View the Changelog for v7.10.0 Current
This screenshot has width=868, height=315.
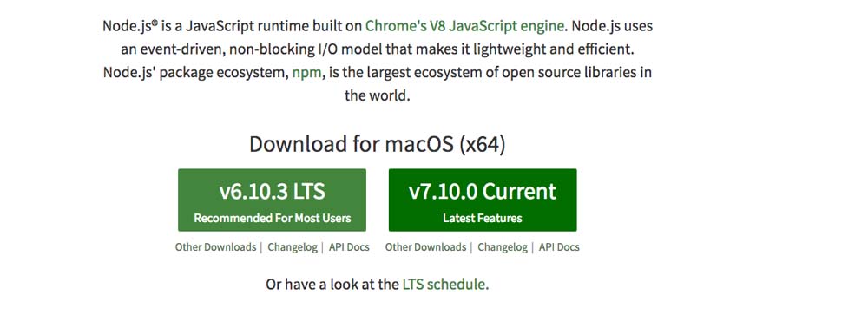pyautogui.click(x=503, y=247)
